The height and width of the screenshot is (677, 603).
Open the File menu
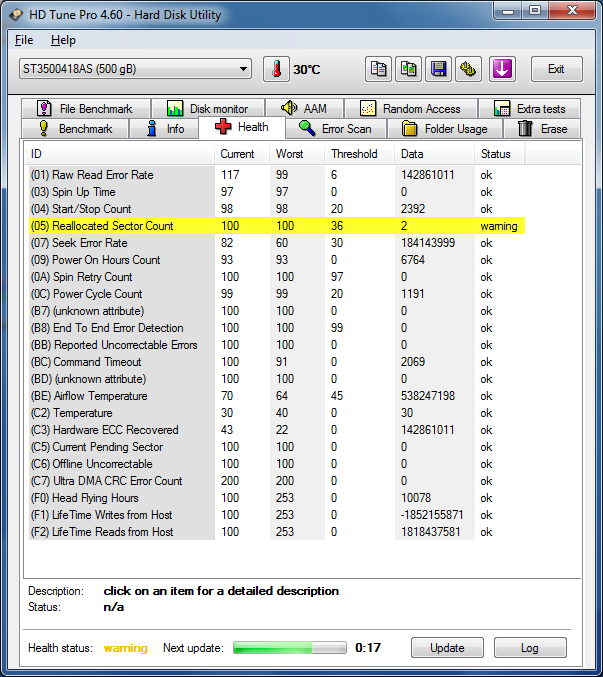[x=24, y=40]
